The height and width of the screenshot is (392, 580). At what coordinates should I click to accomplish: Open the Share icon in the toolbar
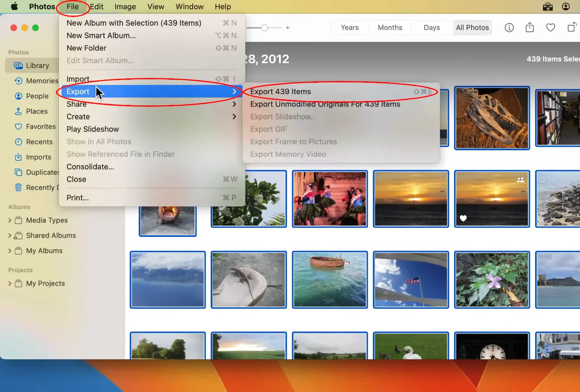529,27
